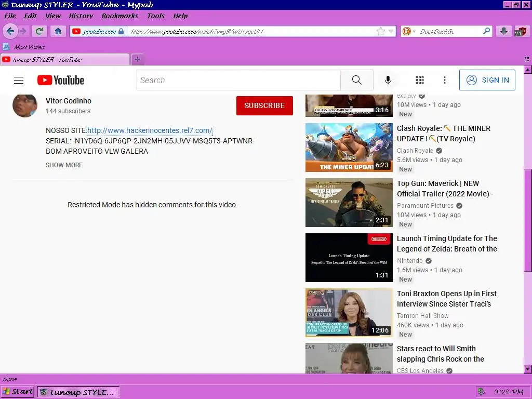This screenshot has height=399, width=532.
Task: Click the red shield extension icon
Action: 521,32
